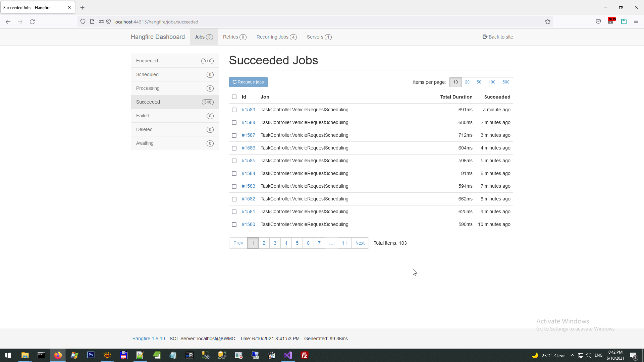Set items per page to 50

point(479,82)
